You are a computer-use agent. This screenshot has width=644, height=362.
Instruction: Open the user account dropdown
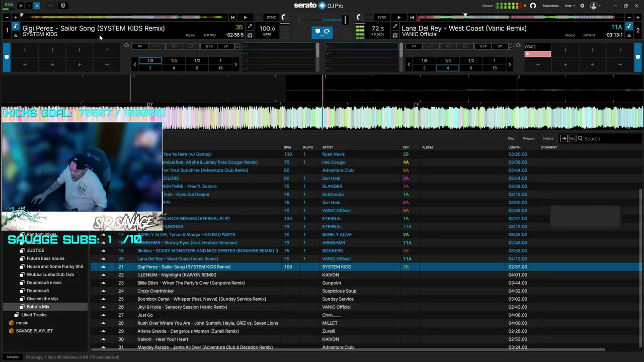click(596, 6)
